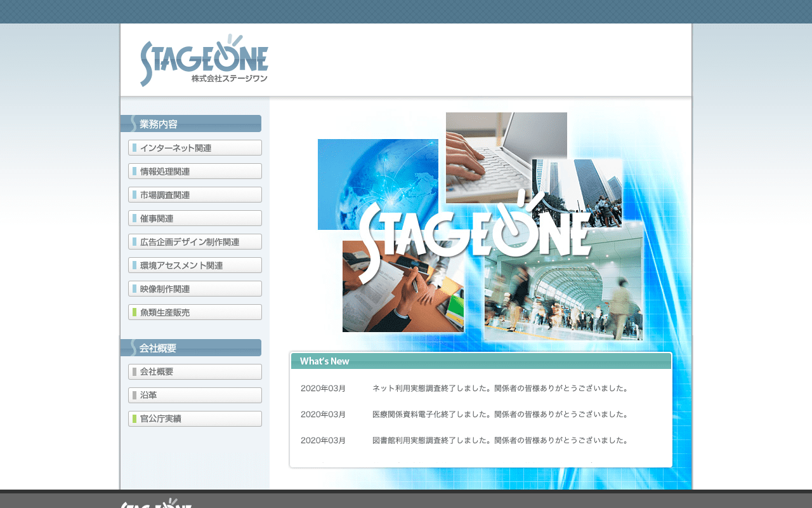This screenshot has width=812, height=508.
Task: Click the ネット利用実態調査 news entry
Action: pyautogui.click(x=499, y=388)
